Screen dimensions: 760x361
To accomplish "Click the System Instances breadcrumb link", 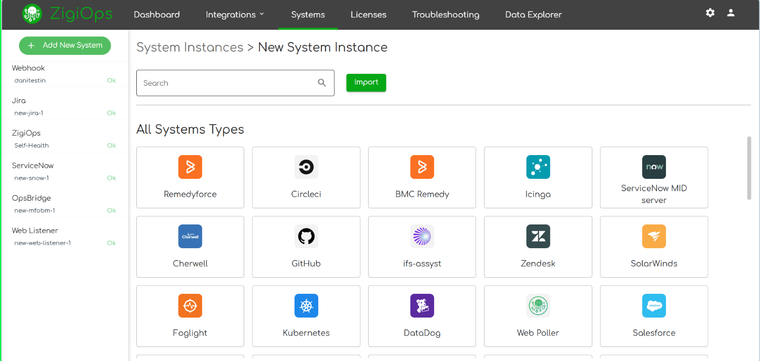I will click(190, 47).
